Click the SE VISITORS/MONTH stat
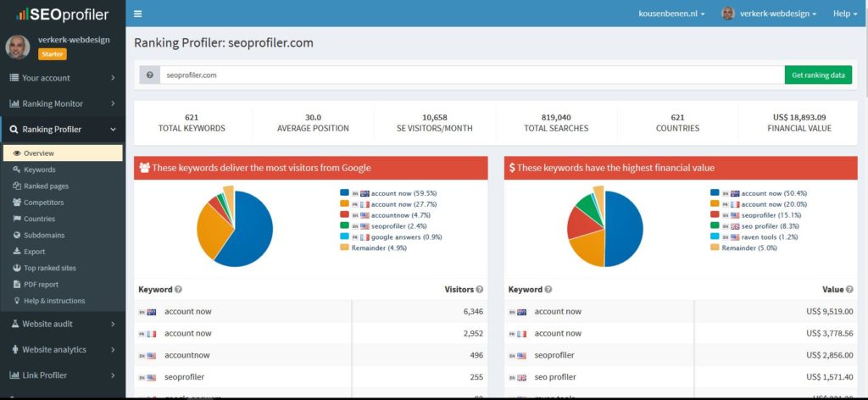868x400 pixels. coord(435,123)
